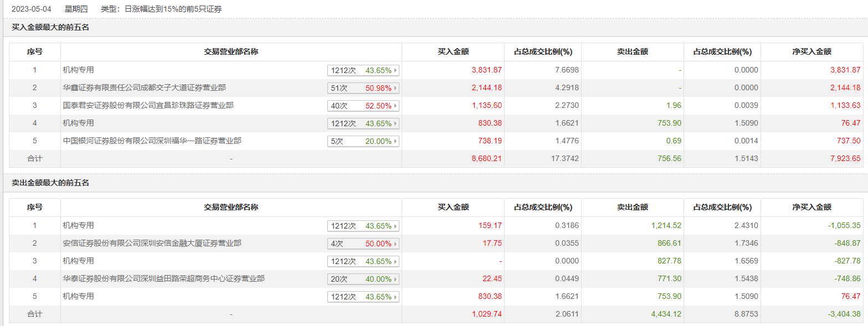Open 中国银河证券深圳福华一路证券营业部 link

(x=152, y=141)
